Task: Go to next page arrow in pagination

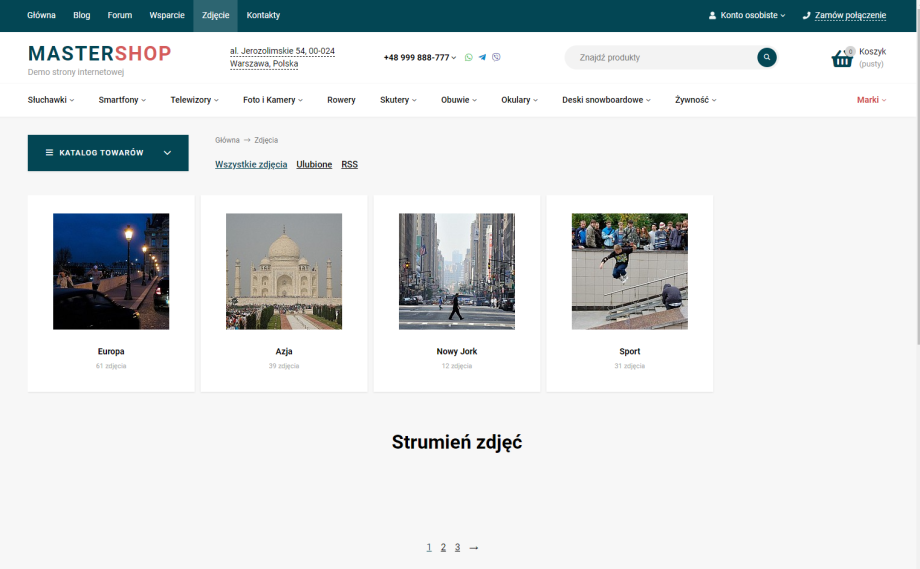Action: click(x=474, y=548)
